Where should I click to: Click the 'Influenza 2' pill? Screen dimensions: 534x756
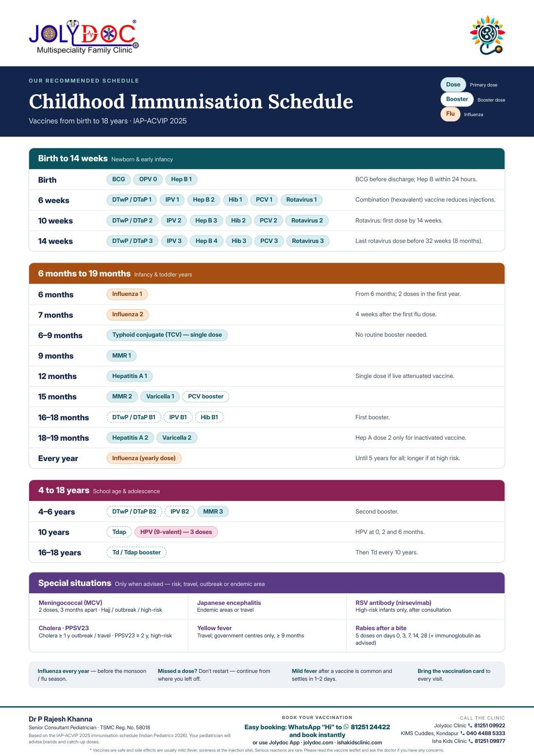128,314
